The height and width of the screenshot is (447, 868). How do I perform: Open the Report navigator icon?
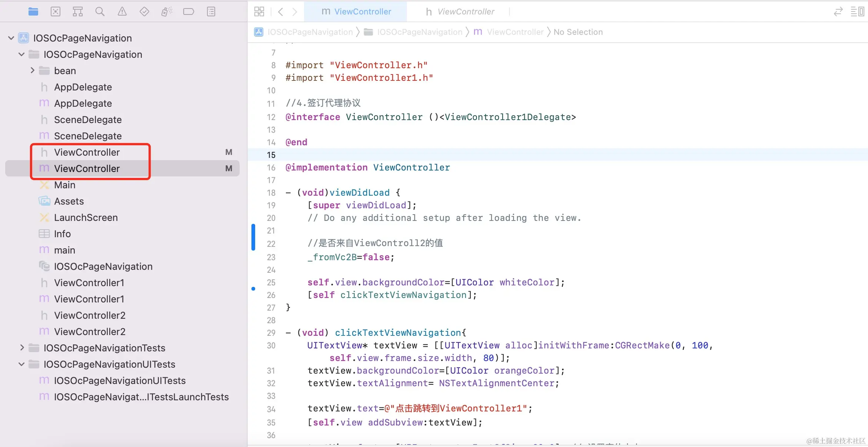pyautogui.click(x=211, y=12)
